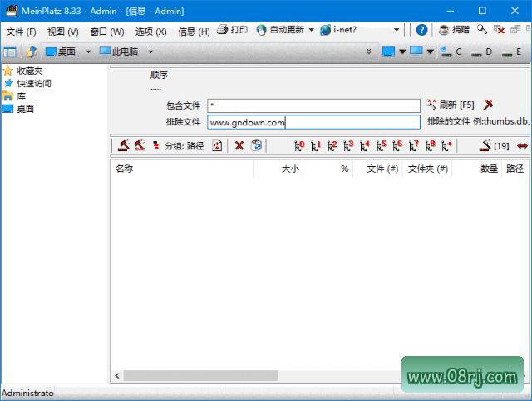532x401 pixels.
Task: Click the blue help question mark icon
Action: pyautogui.click(x=421, y=30)
